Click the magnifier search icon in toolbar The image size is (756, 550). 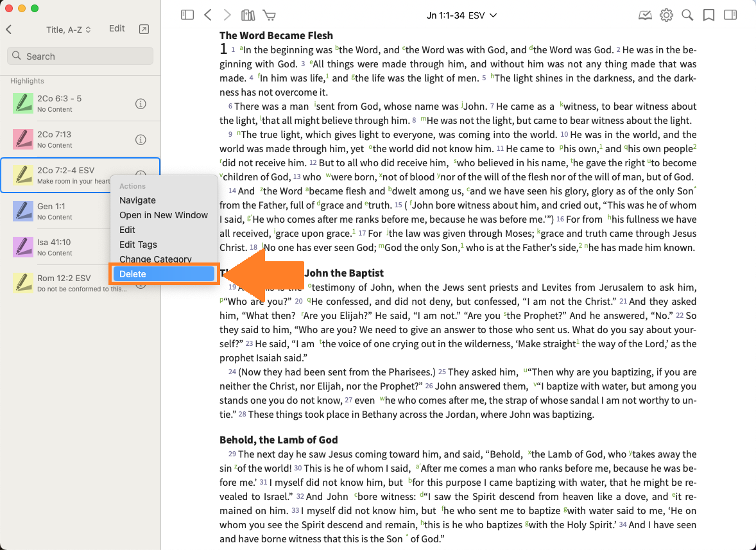687,15
